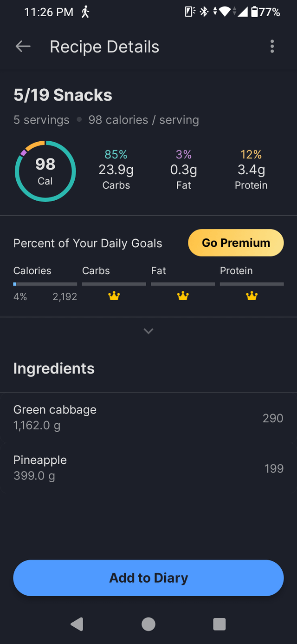
Task: Tap the crown icon under Fat
Action: pyautogui.click(x=183, y=296)
